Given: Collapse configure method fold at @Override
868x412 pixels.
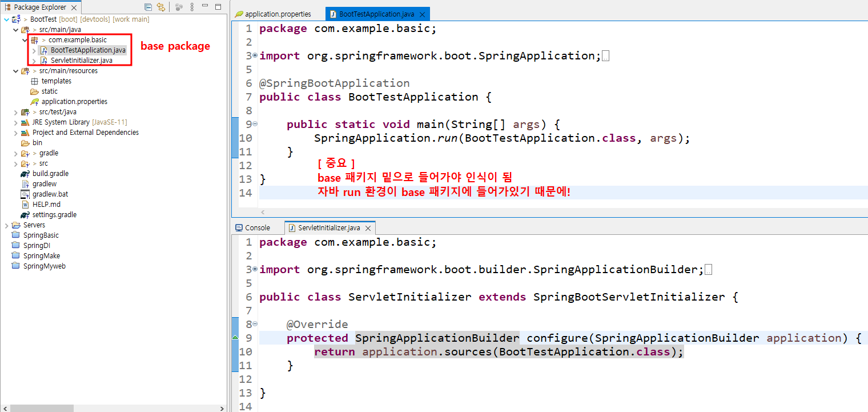Looking at the screenshot, I should coord(255,324).
